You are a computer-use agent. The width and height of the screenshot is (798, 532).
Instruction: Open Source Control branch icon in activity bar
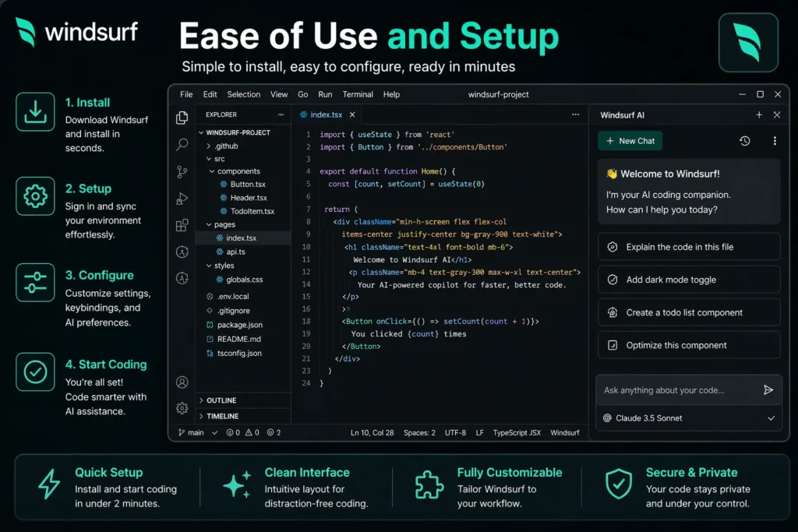182,172
